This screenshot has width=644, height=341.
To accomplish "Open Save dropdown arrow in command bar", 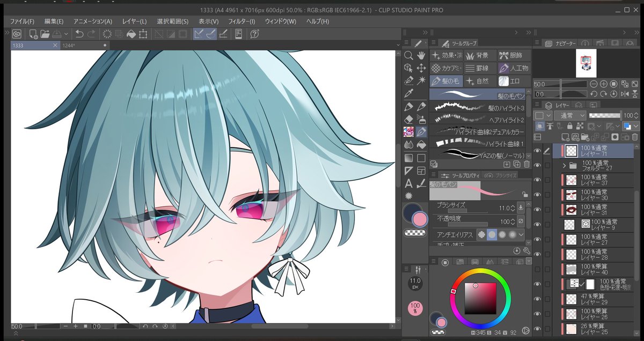I will click(x=66, y=34).
